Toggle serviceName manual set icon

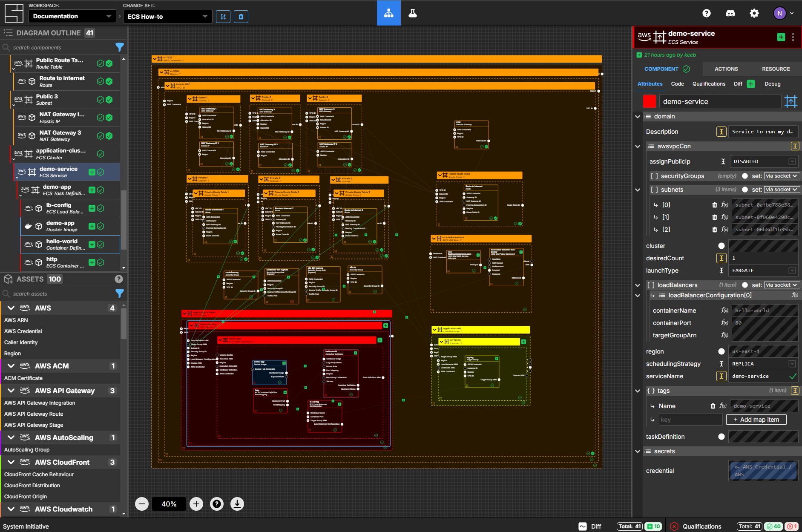tap(722, 376)
